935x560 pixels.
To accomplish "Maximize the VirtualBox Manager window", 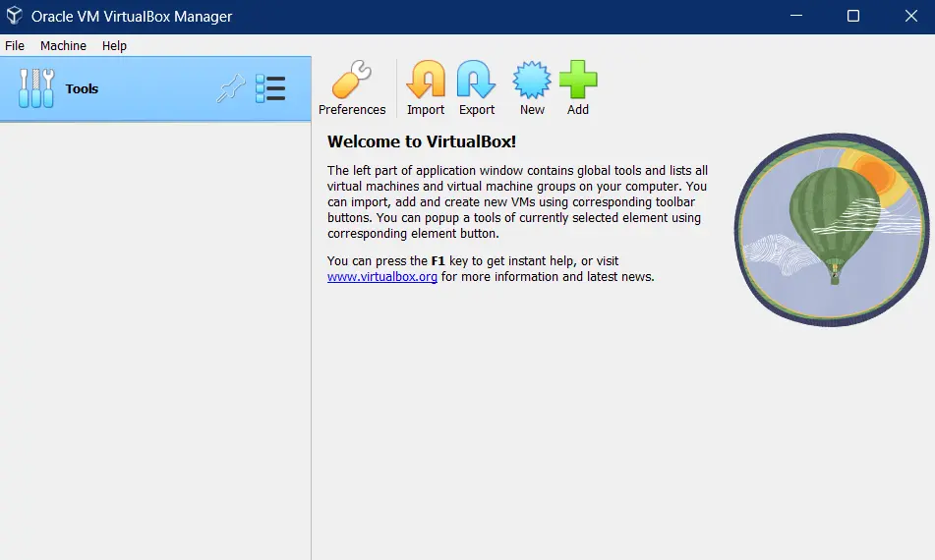I will [853, 16].
